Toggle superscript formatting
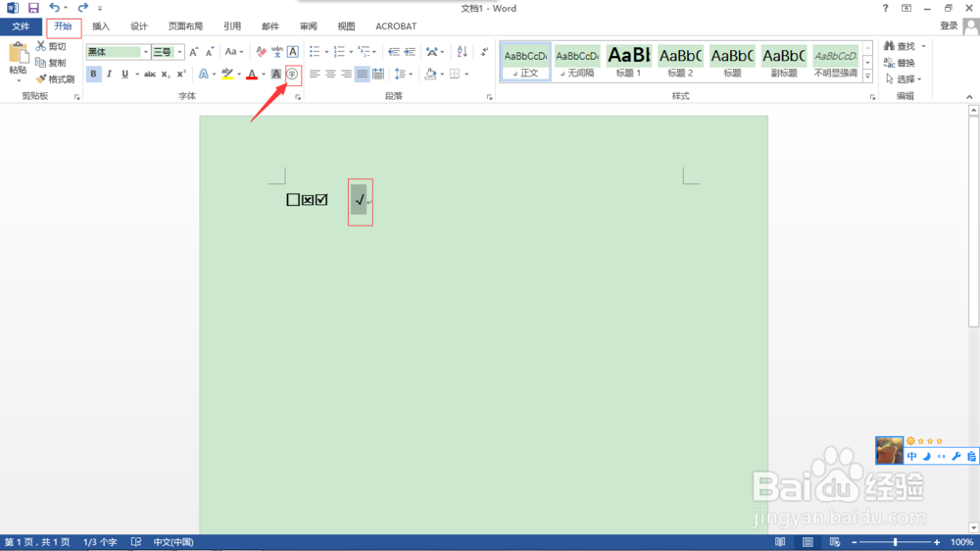The height and width of the screenshot is (551, 980). click(181, 74)
